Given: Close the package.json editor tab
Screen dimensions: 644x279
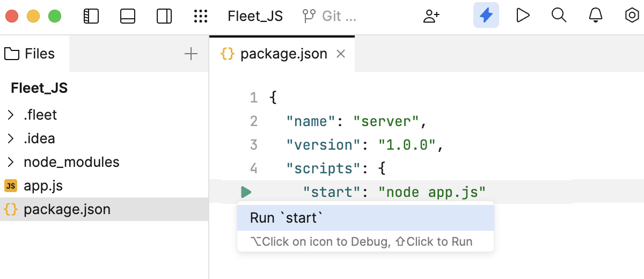Looking at the screenshot, I should tap(340, 54).
